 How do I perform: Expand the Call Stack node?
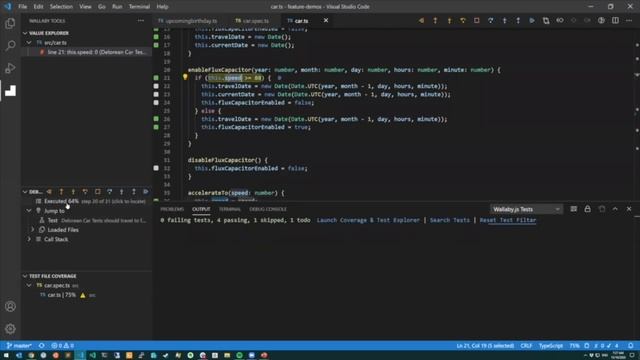(x=29, y=239)
